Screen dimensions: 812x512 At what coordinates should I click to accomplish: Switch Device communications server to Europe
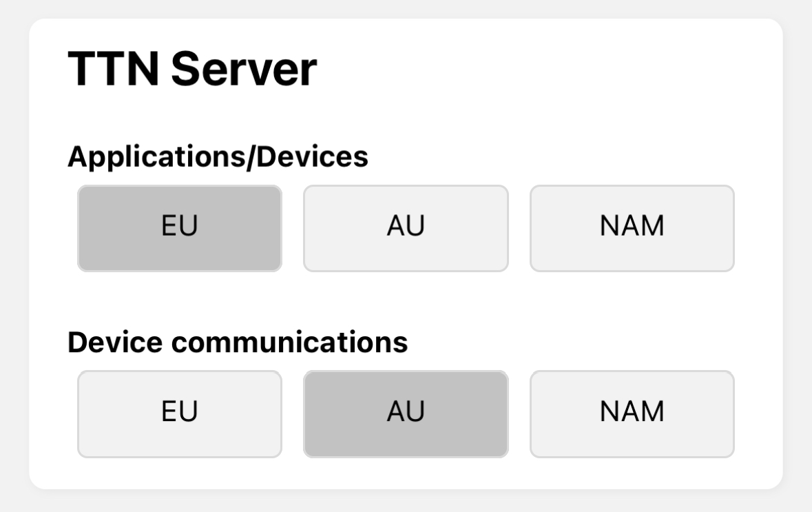click(x=180, y=413)
